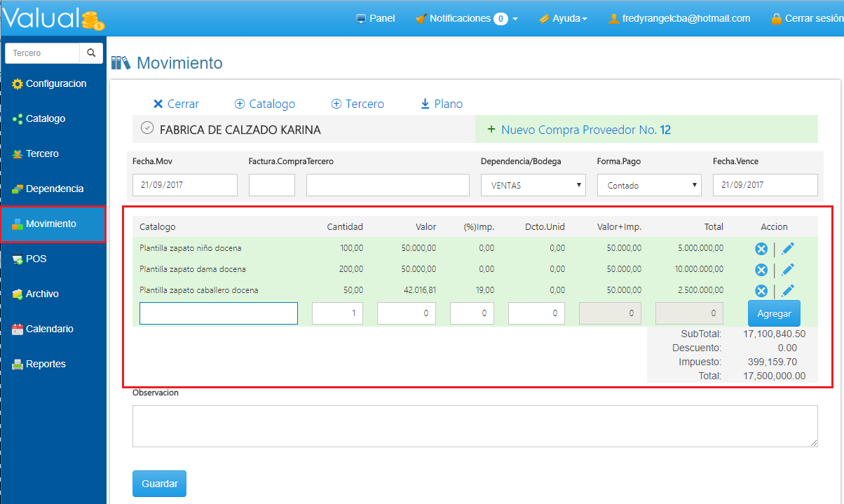
Task: Open the Forma.Pago Contado dropdown
Action: tap(649, 185)
